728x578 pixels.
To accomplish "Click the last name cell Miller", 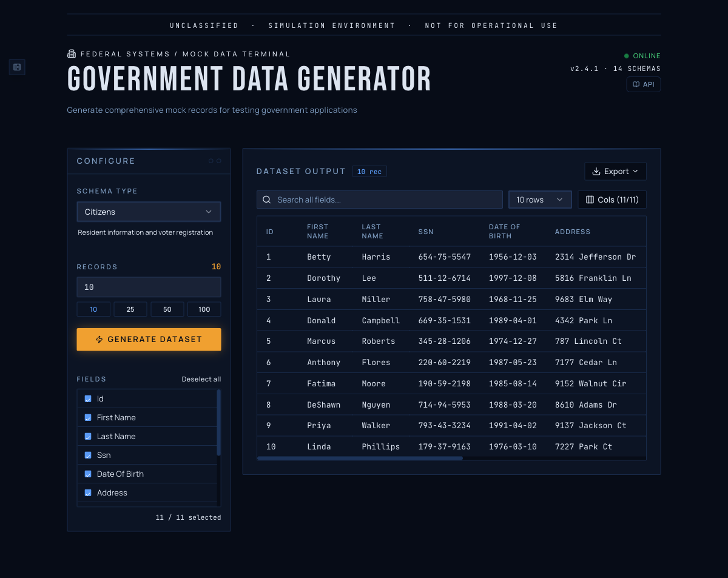I will click(376, 300).
